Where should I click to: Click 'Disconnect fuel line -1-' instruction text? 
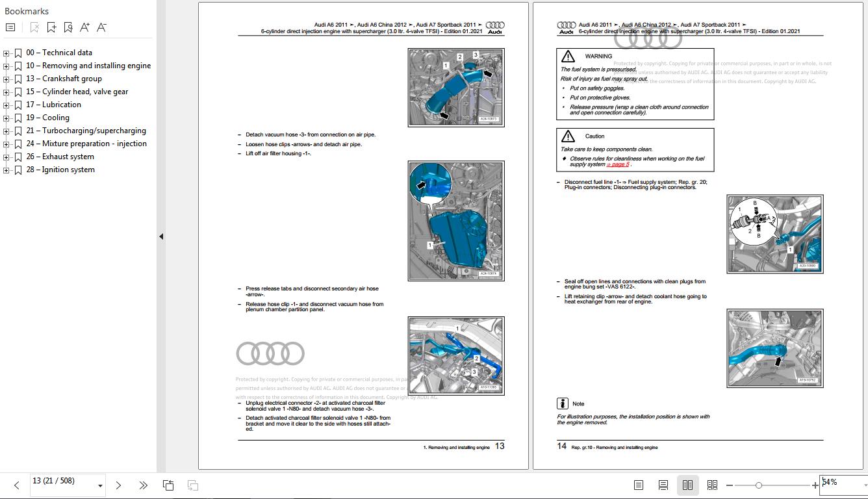636,185
